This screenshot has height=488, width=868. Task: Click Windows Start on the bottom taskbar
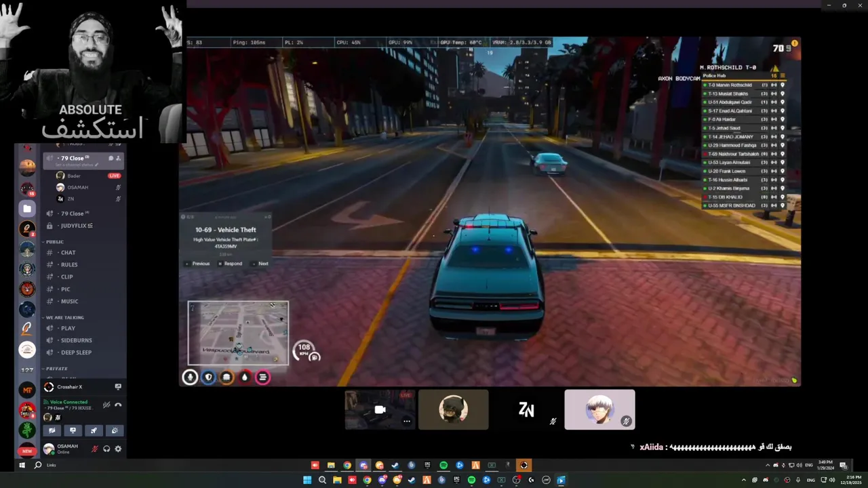[307, 480]
